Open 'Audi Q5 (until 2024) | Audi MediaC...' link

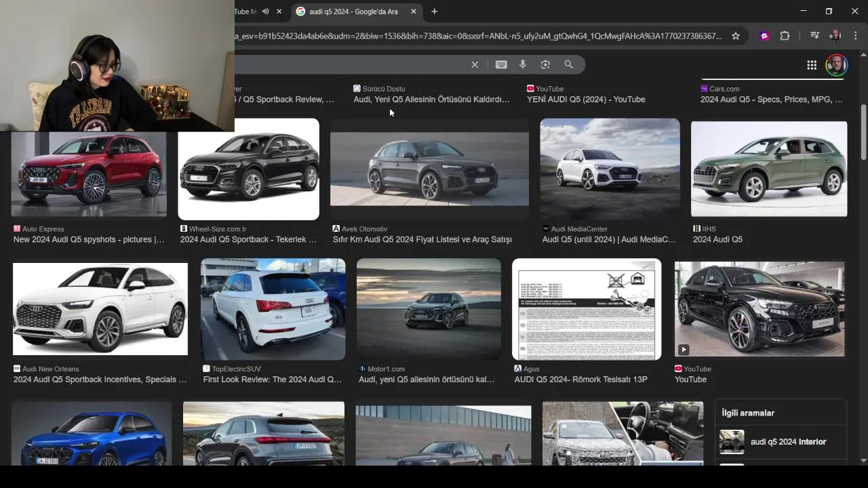point(609,239)
